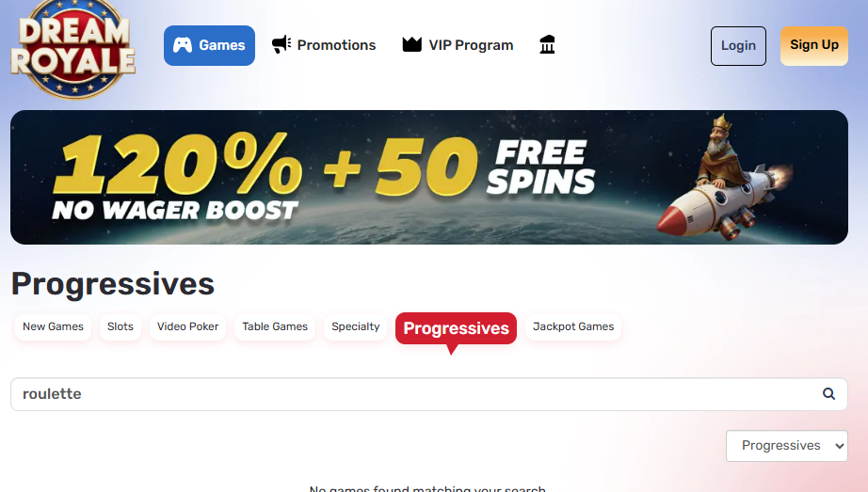Click the game controller icon in Games
Screen dimensions: 868x492
pos(183,45)
